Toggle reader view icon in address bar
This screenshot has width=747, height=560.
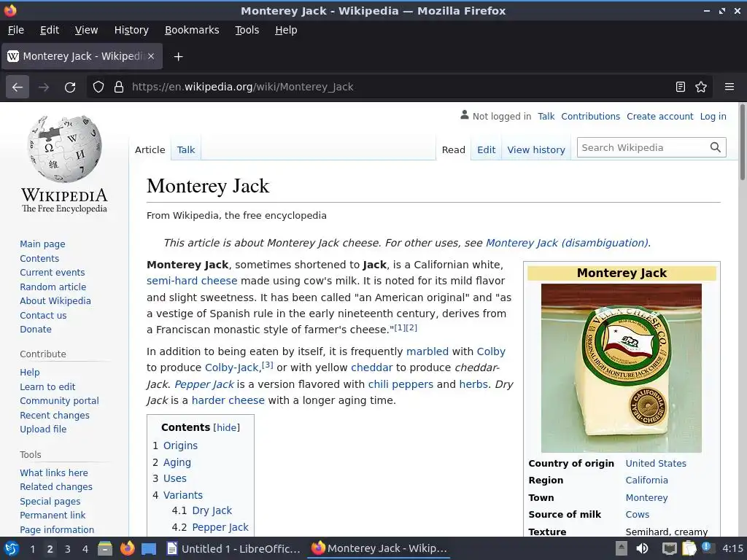pos(681,87)
